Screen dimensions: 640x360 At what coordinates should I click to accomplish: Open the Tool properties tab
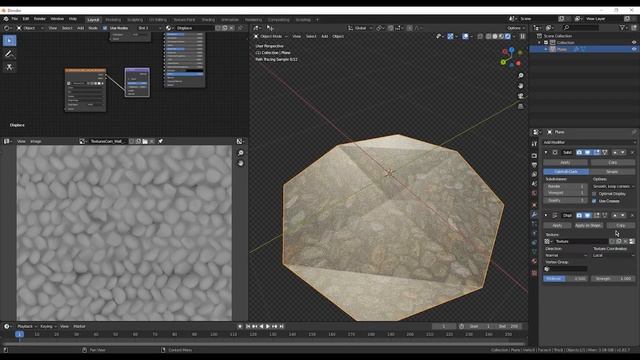[x=534, y=144]
